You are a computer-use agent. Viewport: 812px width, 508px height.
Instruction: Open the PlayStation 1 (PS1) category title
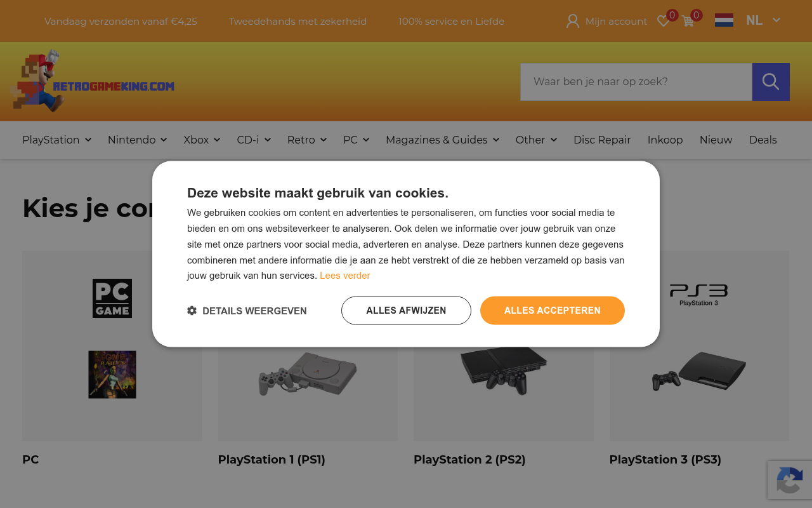[272, 459]
